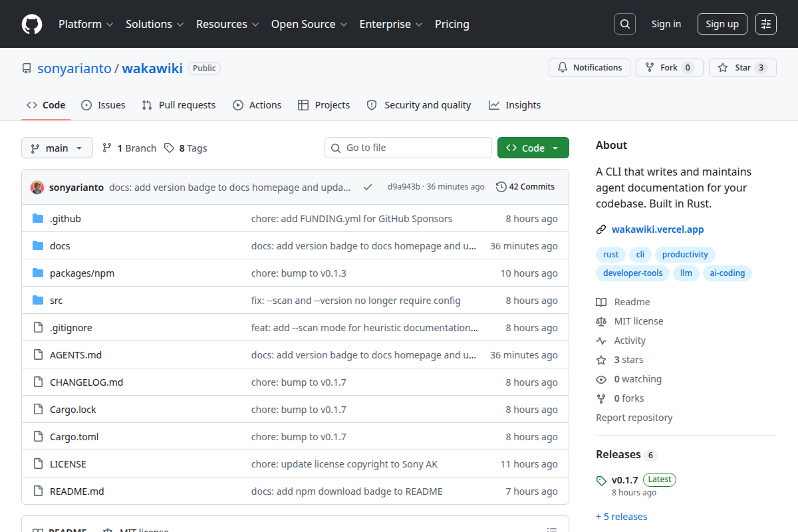The image size is (798, 532).
Task: Open the Pricing link
Action: 452,24
